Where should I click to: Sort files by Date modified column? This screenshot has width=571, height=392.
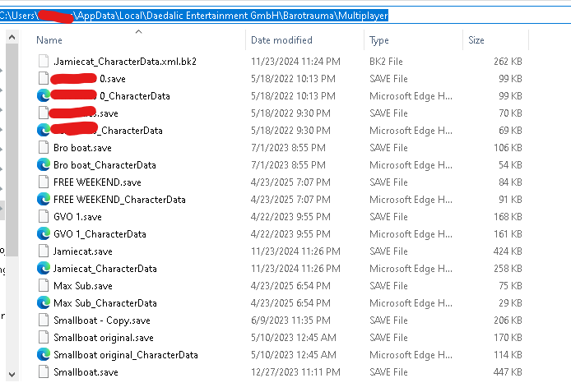pyautogui.click(x=281, y=40)
